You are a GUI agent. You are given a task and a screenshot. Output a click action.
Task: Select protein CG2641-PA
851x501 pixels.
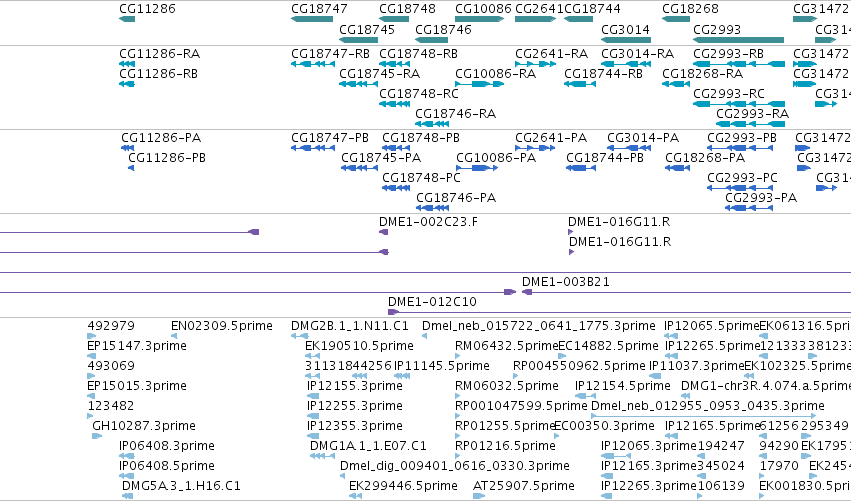pos(551,138)
